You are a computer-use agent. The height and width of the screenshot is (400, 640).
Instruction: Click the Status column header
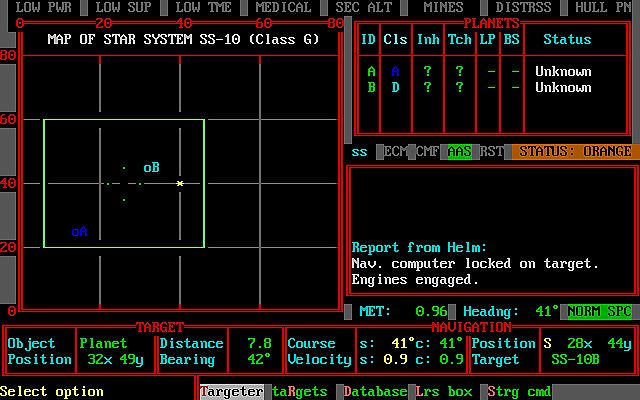(567, 39)
